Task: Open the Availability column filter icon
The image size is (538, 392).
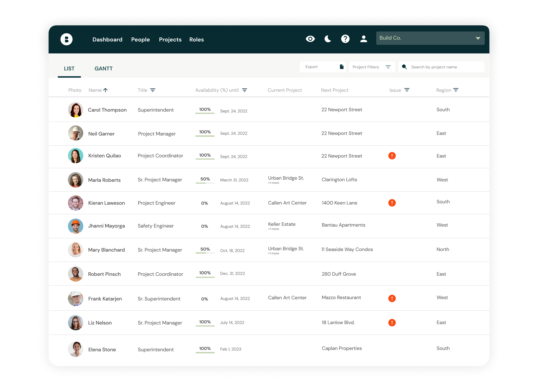Action: pyautogui.click(x=245, y=90)
